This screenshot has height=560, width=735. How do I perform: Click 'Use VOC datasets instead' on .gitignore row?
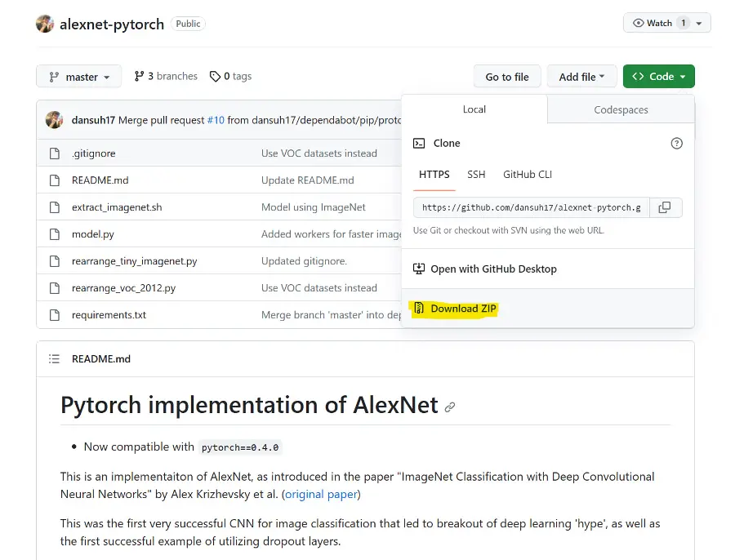click(x=319, y=153)
